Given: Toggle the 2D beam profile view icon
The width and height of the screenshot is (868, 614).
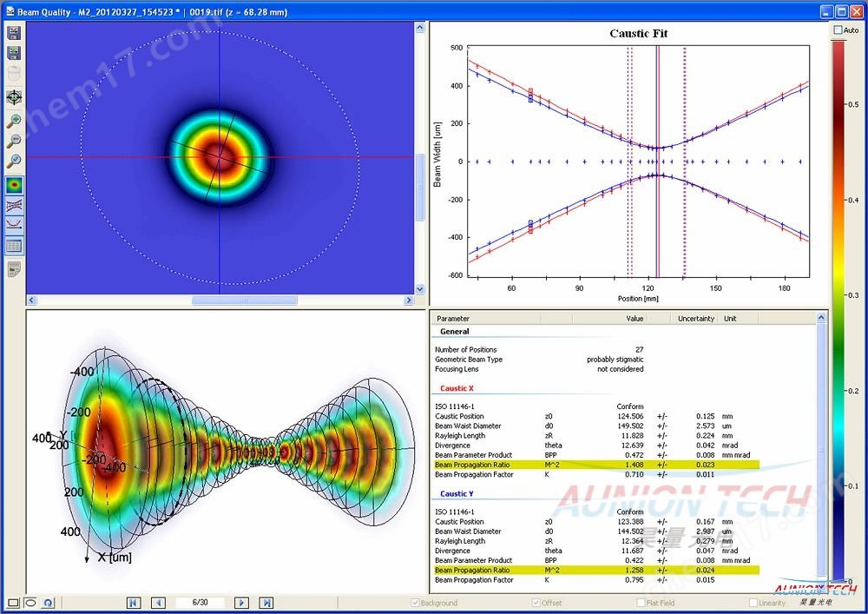Looking at the screenshot, I should coord(14,185).
